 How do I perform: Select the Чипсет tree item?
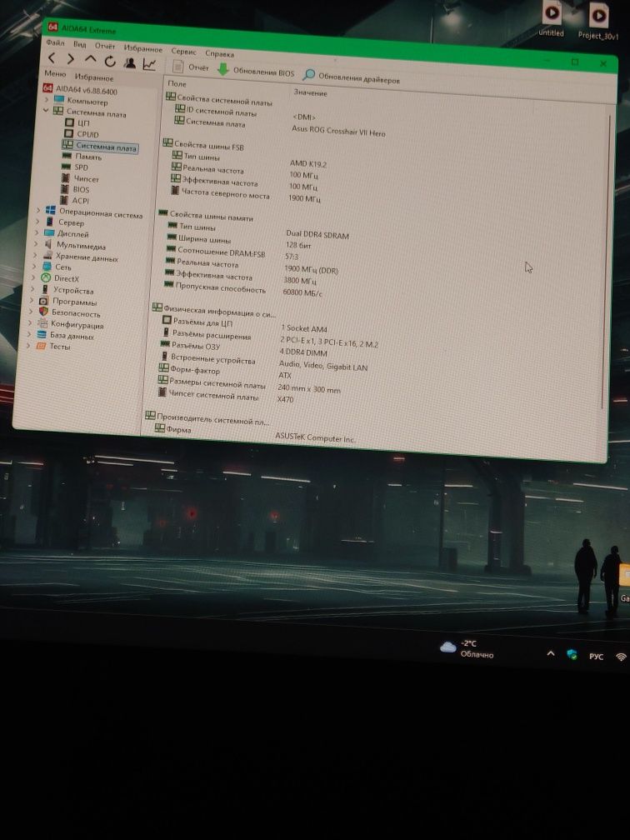[80, 178]
